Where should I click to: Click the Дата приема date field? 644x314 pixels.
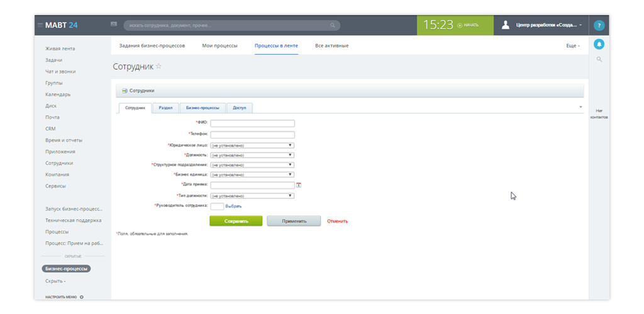253,185
